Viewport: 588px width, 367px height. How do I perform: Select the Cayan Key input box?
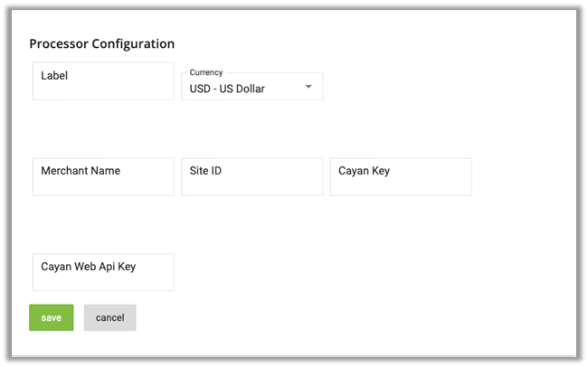(x=401, y=177)
